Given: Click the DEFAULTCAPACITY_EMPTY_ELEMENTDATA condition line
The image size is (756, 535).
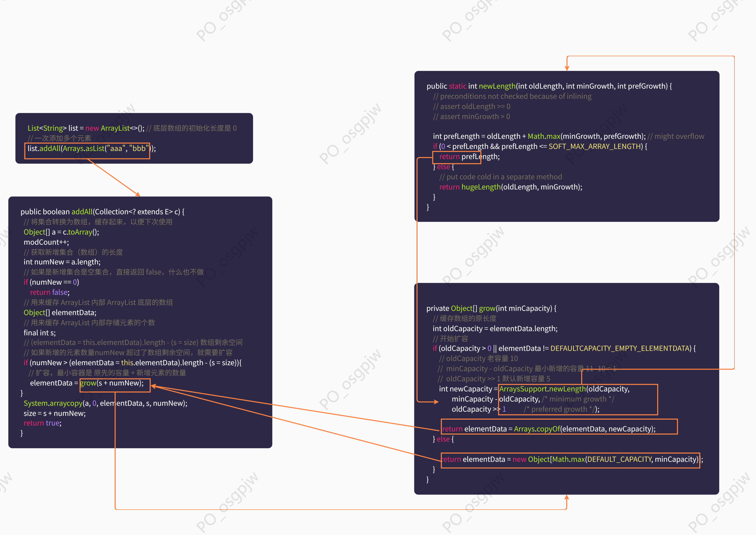Looking at the screenshot, I should pyautogui.click(x=564, y=349).
